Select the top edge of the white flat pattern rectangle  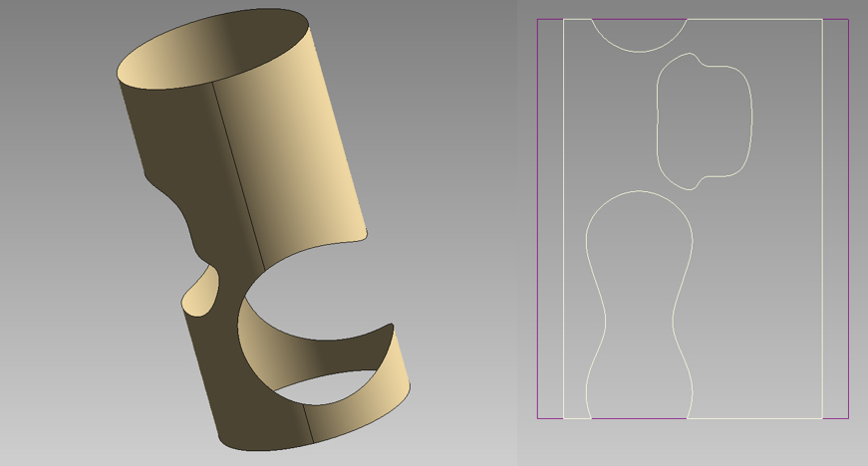(757, 19)
